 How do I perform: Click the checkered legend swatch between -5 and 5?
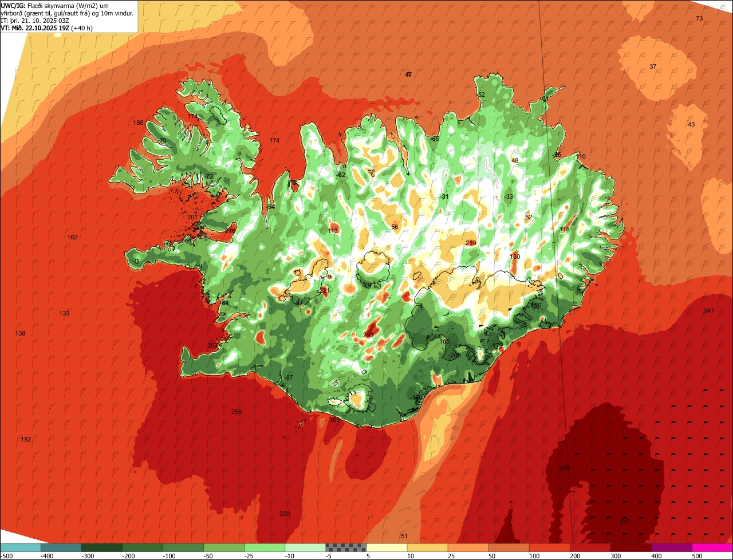click(346, 547)
